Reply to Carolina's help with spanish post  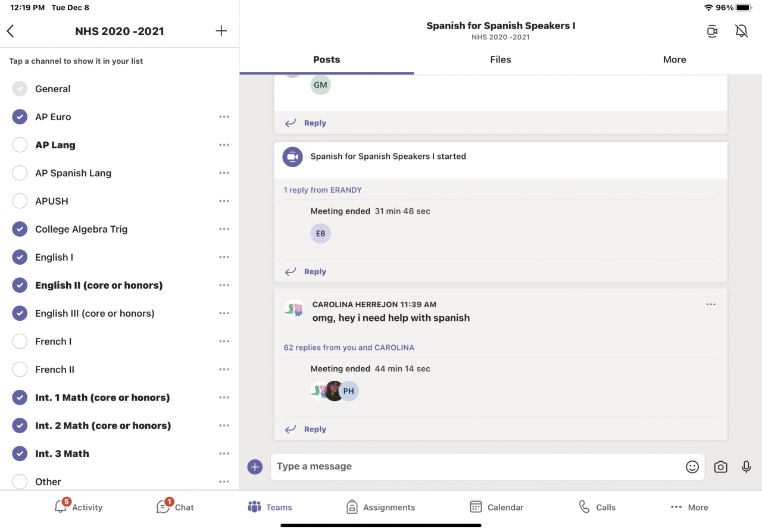pyautogui.click(x=314, y=429)
